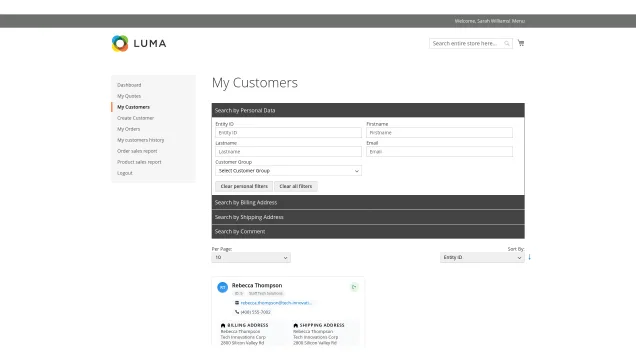
Task: Click the phone number (408) 555-7082
Action: click(256, 312)
